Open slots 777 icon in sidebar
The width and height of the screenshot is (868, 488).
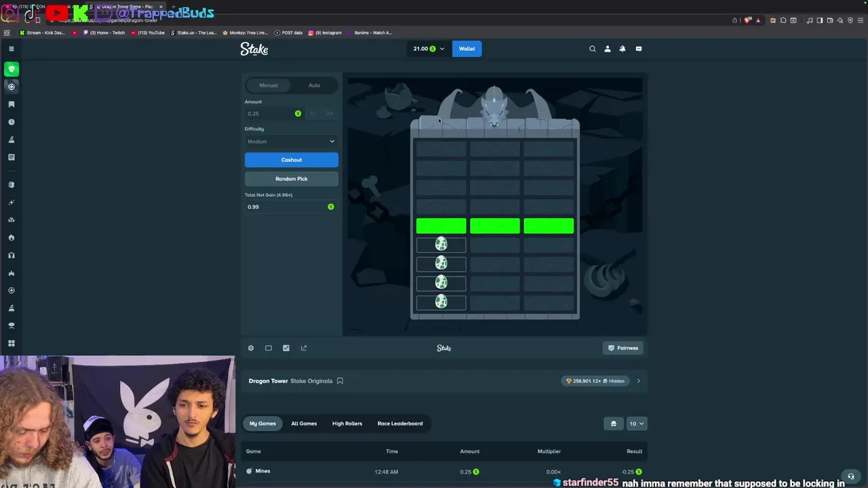(12, 220)
